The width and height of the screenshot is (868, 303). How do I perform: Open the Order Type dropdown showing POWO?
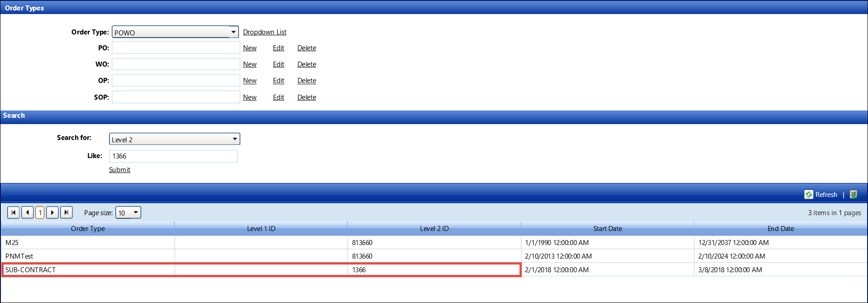233,32
